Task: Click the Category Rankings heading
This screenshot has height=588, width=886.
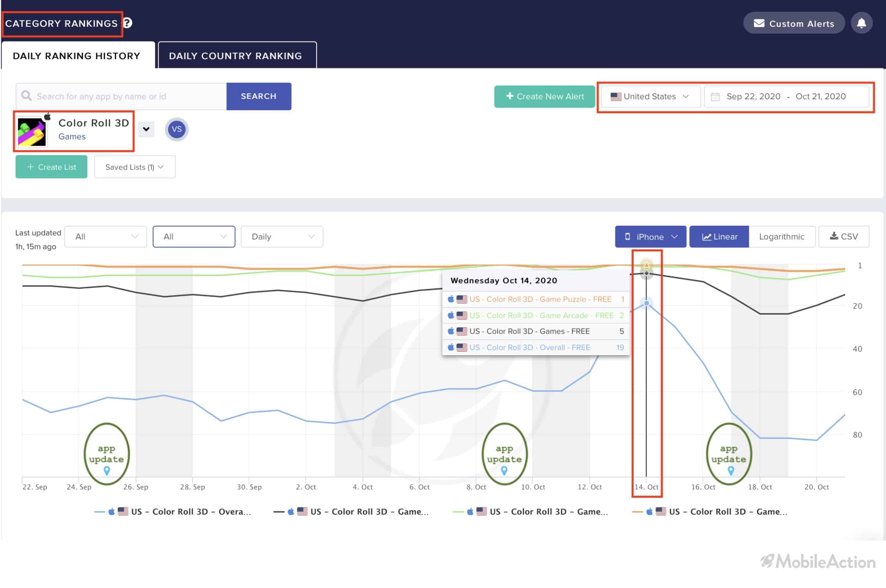Action: click(61, 24)
